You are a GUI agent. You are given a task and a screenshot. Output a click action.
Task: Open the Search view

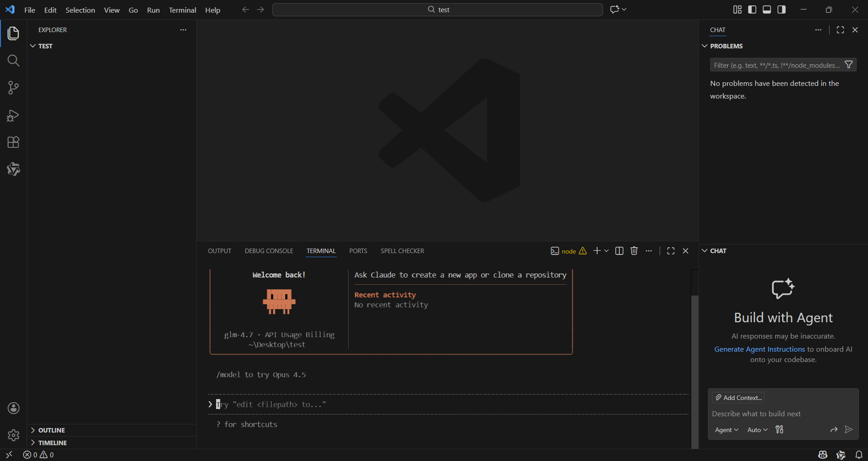tap(14, 61)
